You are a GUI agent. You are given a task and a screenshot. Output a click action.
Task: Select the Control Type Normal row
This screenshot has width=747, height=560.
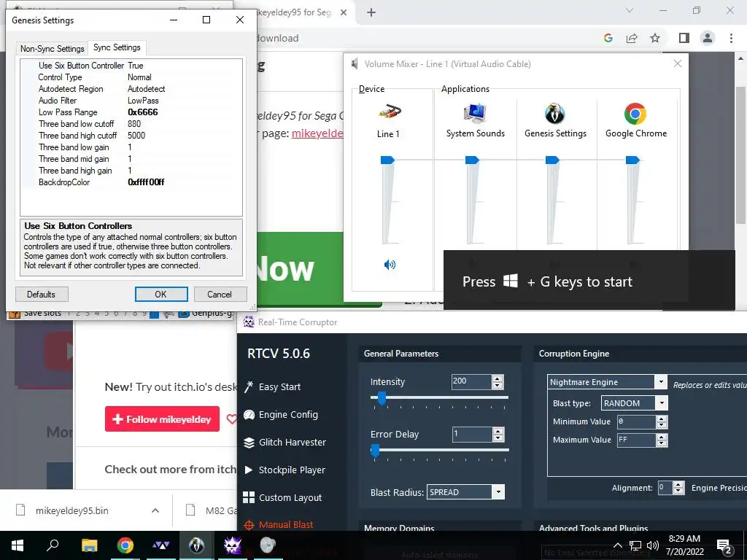click(x=131, y=77)
